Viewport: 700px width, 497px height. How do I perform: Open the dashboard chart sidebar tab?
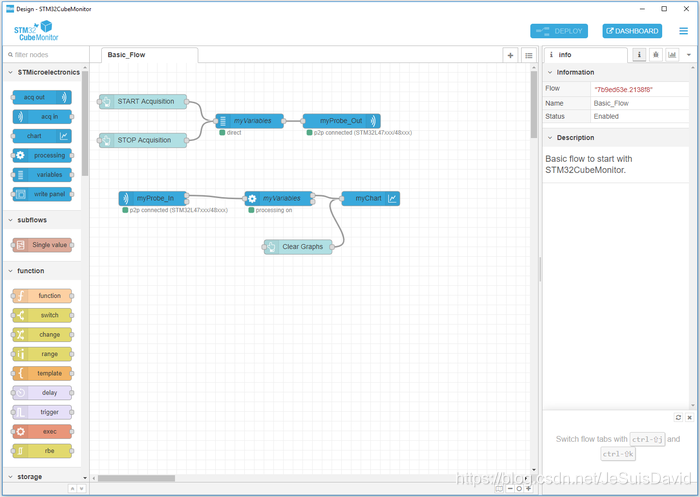pyautogui.click(x=672, y=55)
